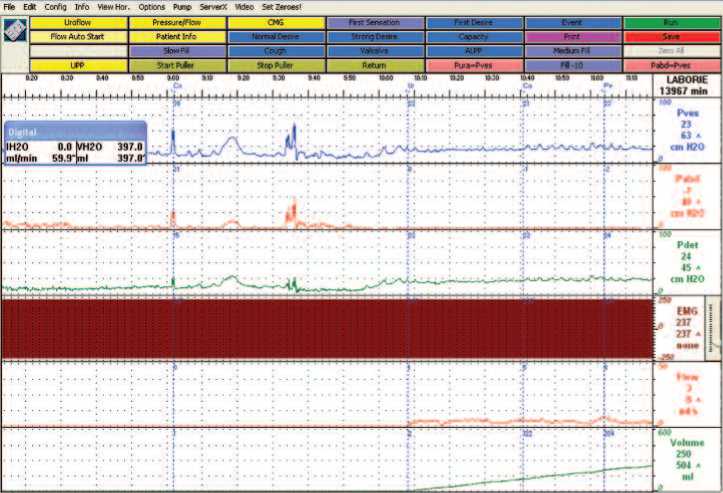The width and height of the screenshot is (723, 493).
Task: Open the Config menu
Action: [x=55, y=7]
